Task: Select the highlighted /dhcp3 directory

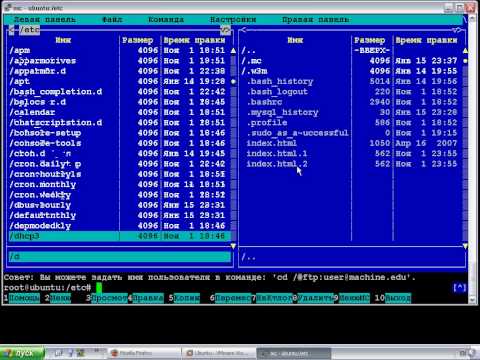Action: pos(120,236)
